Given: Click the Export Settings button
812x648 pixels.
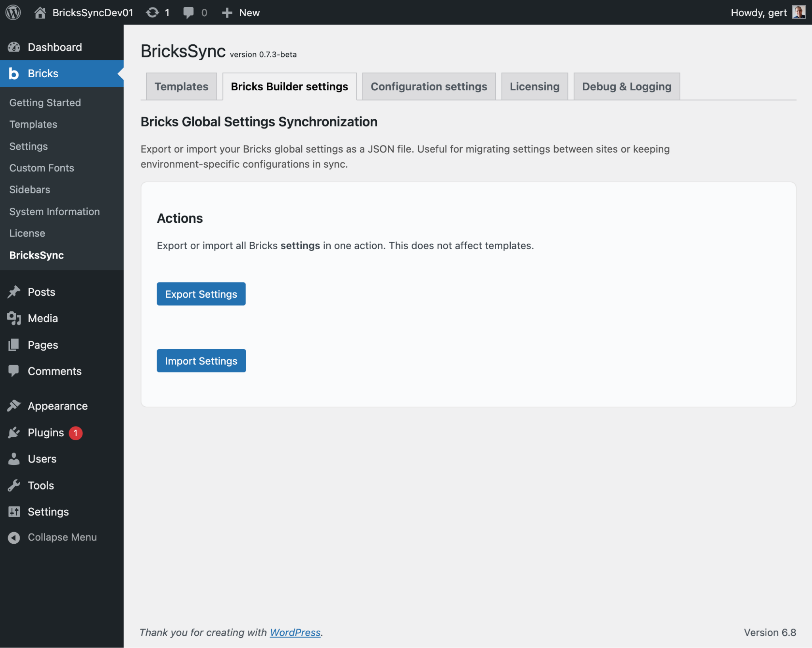Looking at the screenshot, I should point(201,294).
